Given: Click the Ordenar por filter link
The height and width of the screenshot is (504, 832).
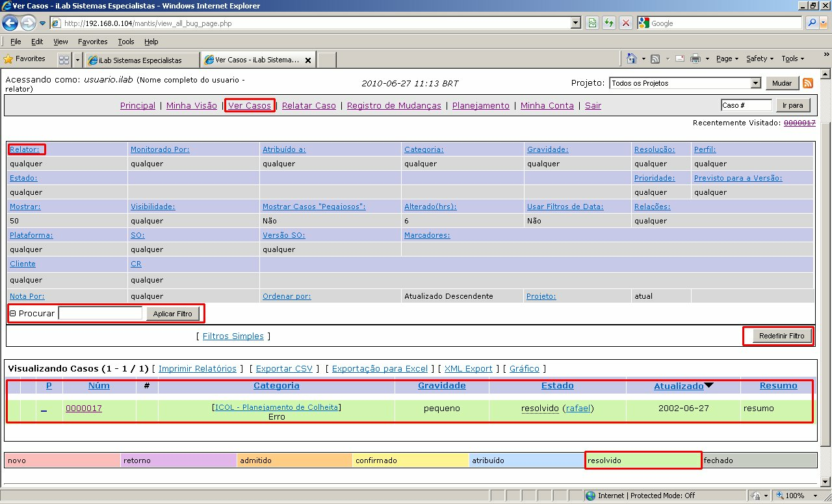Looking at the screenshot, I should click(x=287, y=296).
